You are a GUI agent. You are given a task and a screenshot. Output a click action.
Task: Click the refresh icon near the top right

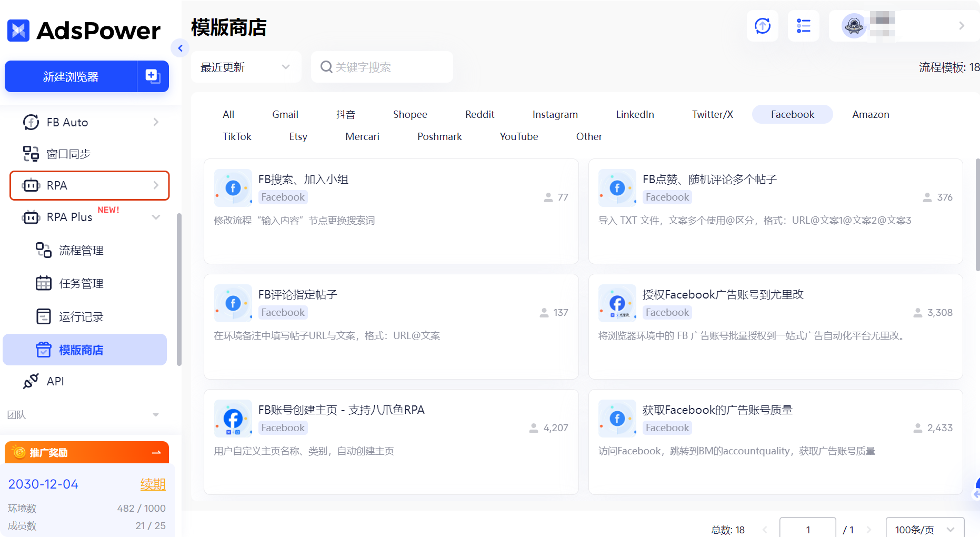763,25
